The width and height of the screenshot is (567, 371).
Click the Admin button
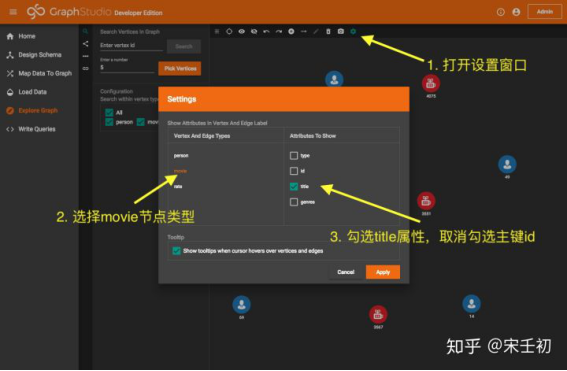pos(545,12)
